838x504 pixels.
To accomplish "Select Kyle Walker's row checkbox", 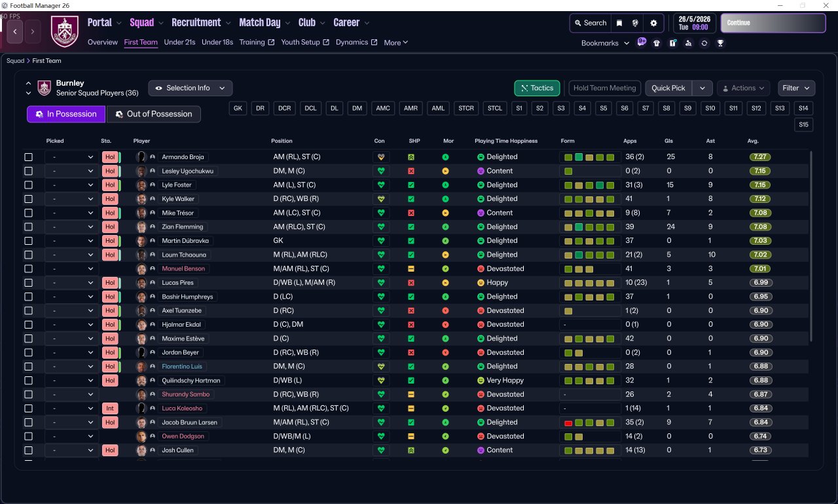I will [28, 199].
